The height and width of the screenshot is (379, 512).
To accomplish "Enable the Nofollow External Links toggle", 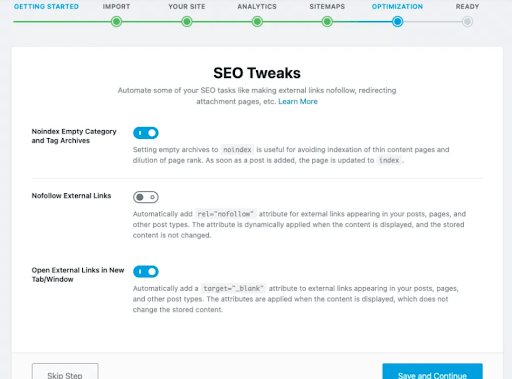I will pyautogui.click(x=146, y=197).
